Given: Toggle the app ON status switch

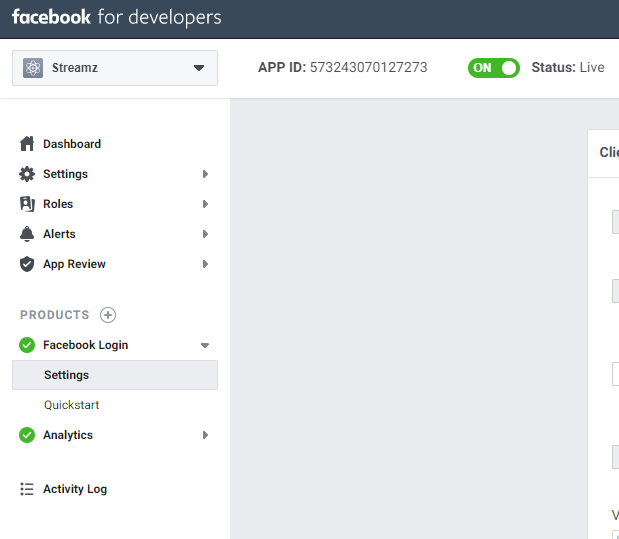Looking at the screenshot, I should coord(494,68).
